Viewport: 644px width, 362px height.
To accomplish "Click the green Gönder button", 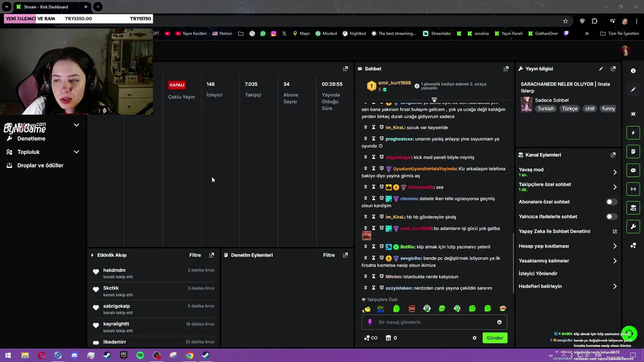I will coord(495,338).
